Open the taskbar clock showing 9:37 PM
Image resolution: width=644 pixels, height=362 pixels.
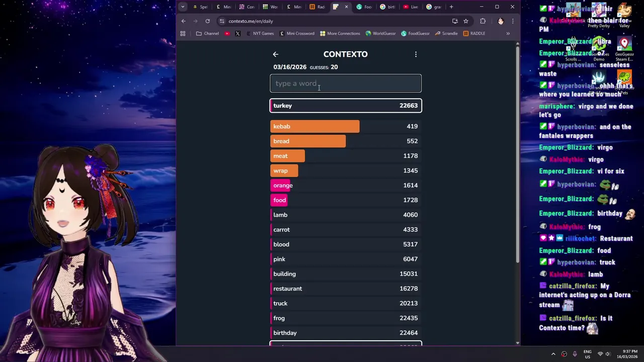628,354
